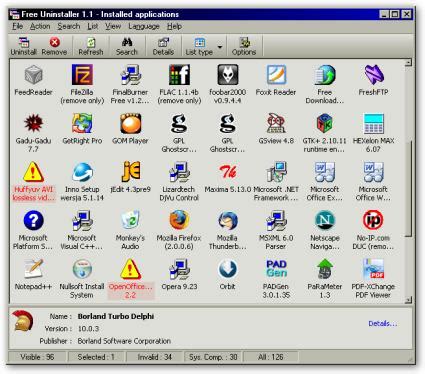
Task: Open the Help menu
Action: 174,26
